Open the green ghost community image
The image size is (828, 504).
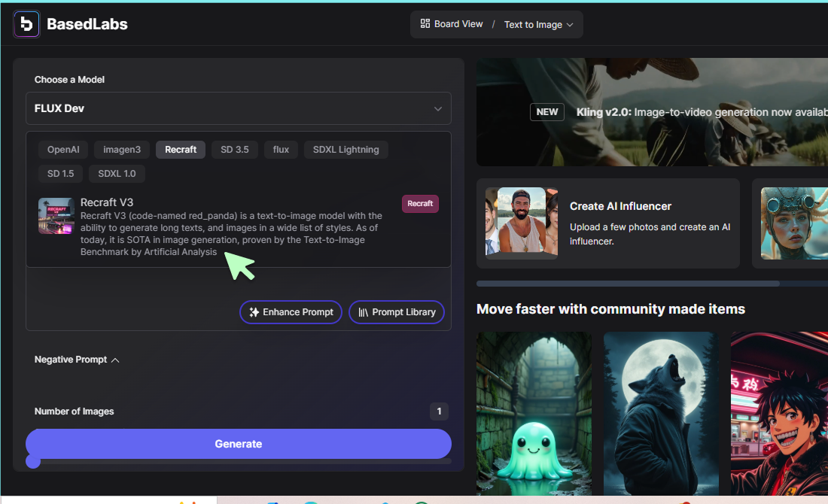[534, 414]
